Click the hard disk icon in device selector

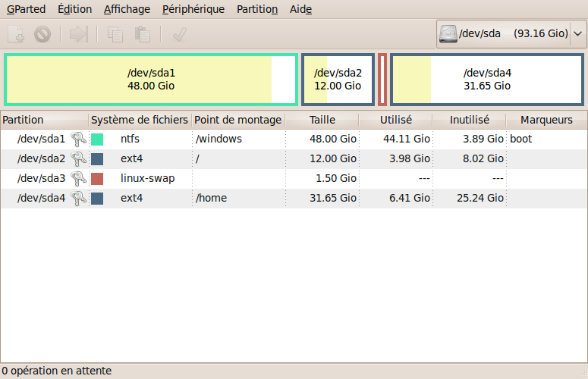(448, 33)
